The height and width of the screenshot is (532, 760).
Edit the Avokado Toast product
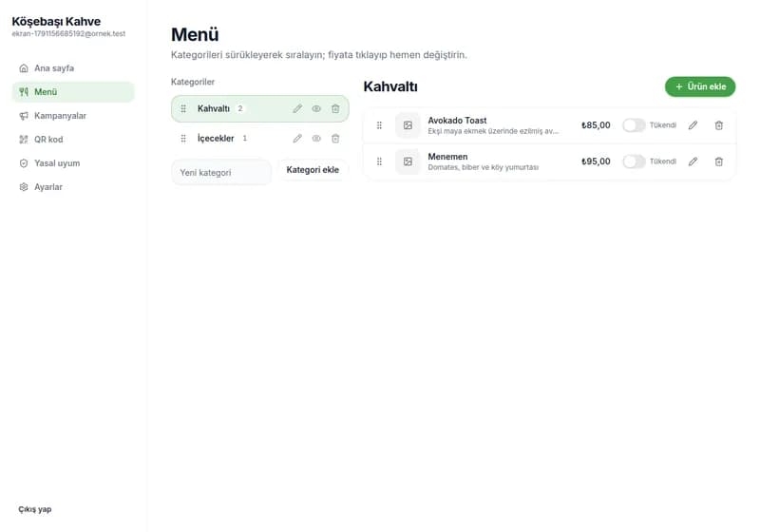(x=693, y=125)
